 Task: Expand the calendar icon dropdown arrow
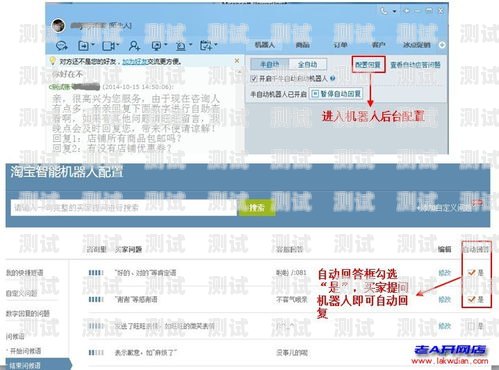click(x=216, y=44)
